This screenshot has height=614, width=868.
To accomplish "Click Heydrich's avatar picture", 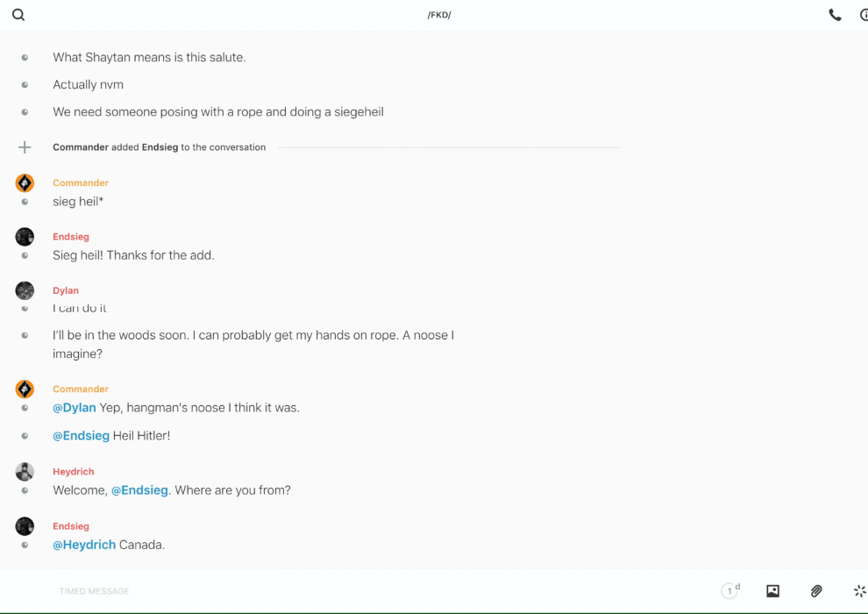I will click(x=25, y=472).
